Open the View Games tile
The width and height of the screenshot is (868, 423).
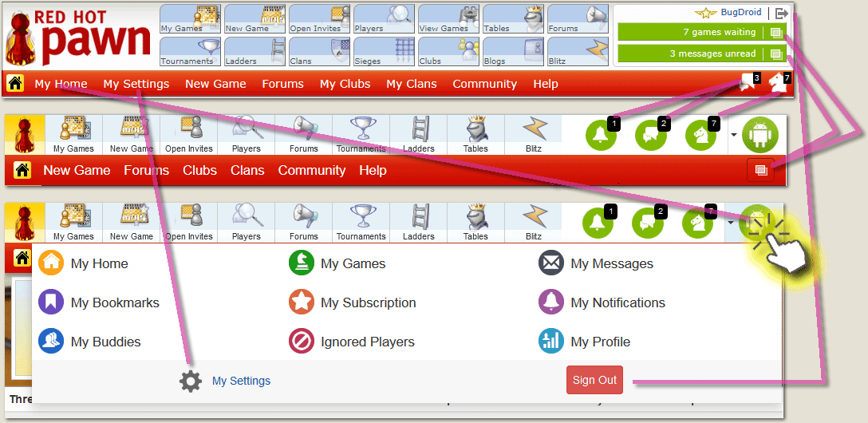[x=448, y=18]
